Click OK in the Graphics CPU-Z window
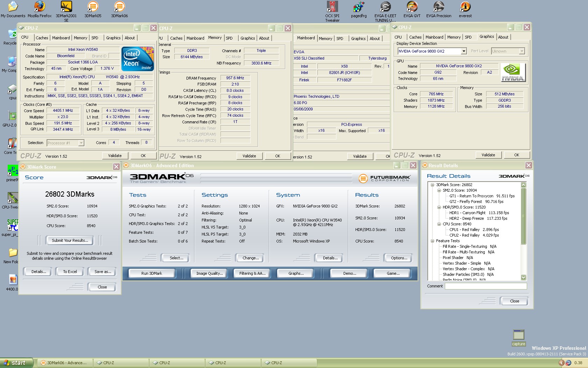Image resolution: width=588 pixels, height=368 pixels. (x=517, y=155)
